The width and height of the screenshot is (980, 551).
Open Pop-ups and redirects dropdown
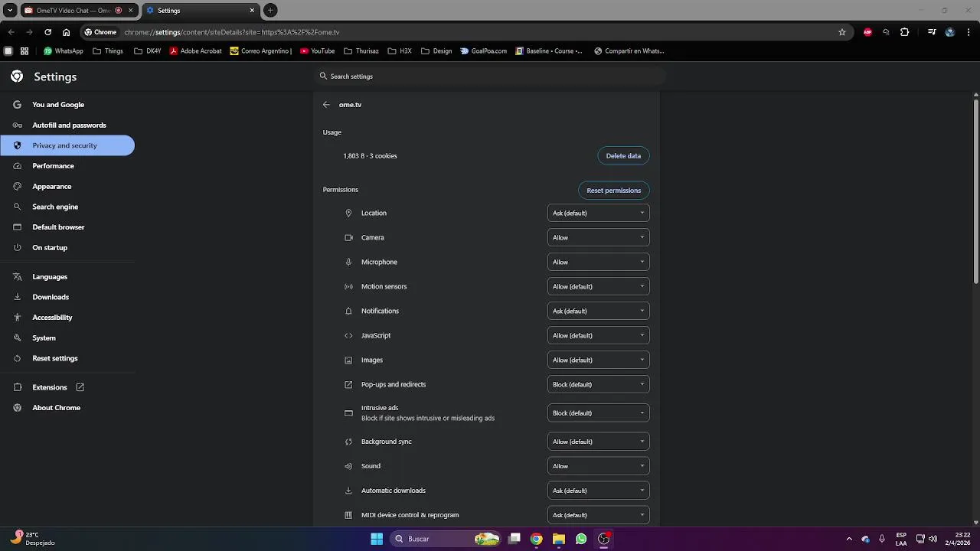(599, 384)
